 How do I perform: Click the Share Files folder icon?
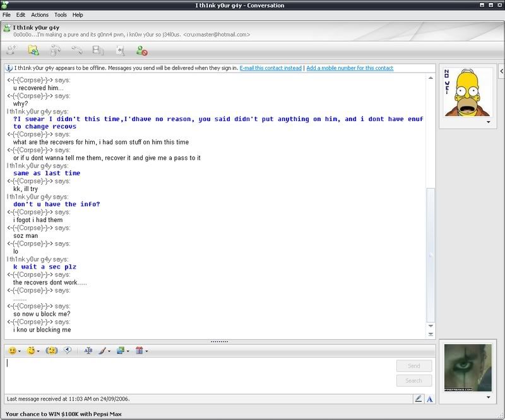click(33, 50)
